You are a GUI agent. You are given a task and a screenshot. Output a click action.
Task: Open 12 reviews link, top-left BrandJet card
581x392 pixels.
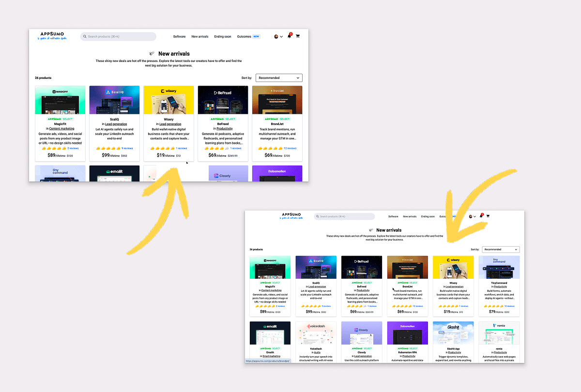pyautogui.click(x=290, y=149)
